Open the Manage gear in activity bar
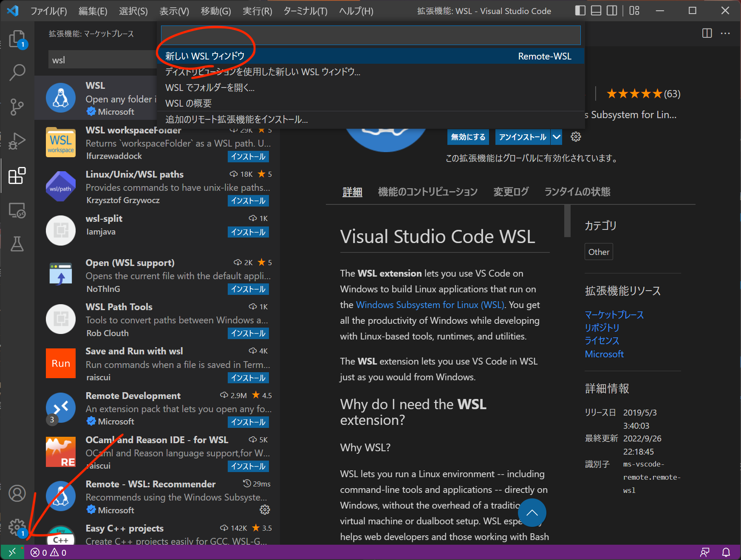 [17, 527]
